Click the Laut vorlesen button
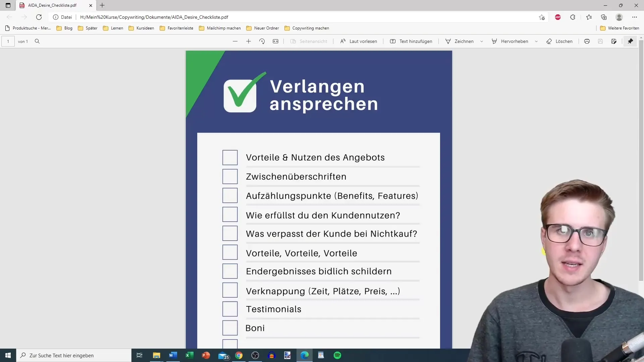 pyautogui.click(x=359, y=41)
